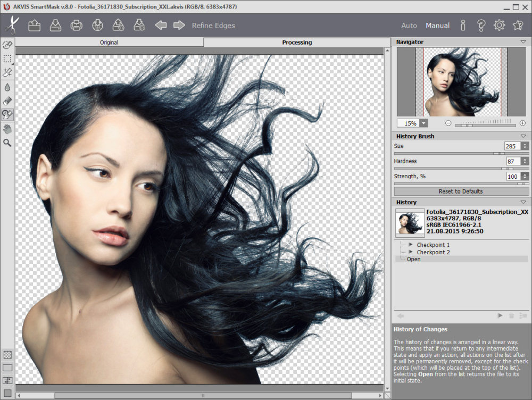
Task: Adjust Strength value with its stepper arrows
Action: [525, 176]
